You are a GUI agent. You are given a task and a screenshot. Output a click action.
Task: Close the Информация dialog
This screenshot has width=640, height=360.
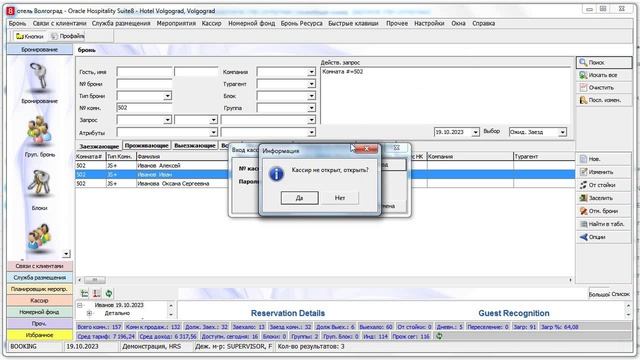pos(366,149)
